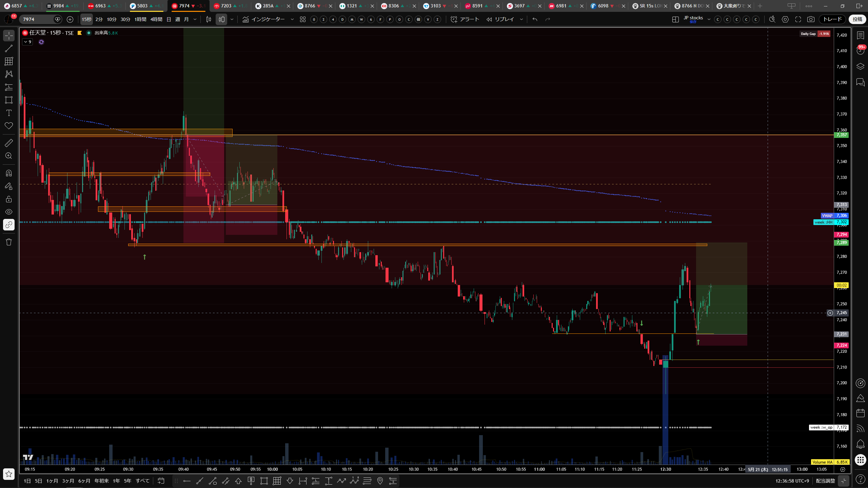Open the layout setup grid icon
Viewport: 868px width, 488px height.
tap(675, 19)
